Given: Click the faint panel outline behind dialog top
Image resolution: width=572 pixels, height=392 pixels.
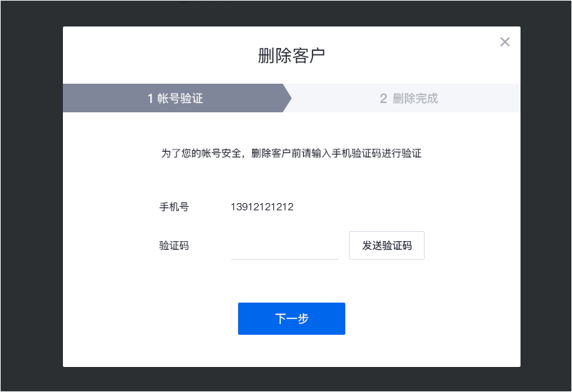Looking at the screenshot, I should coord(255,20).
